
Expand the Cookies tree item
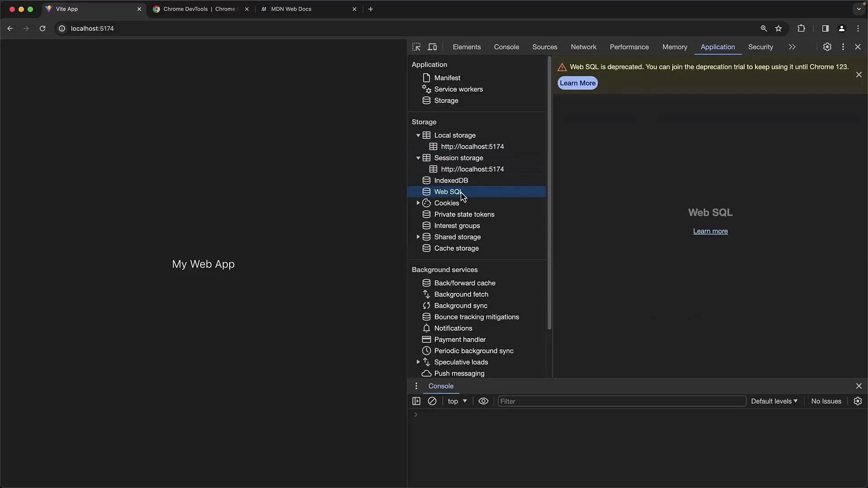(418, 202)
